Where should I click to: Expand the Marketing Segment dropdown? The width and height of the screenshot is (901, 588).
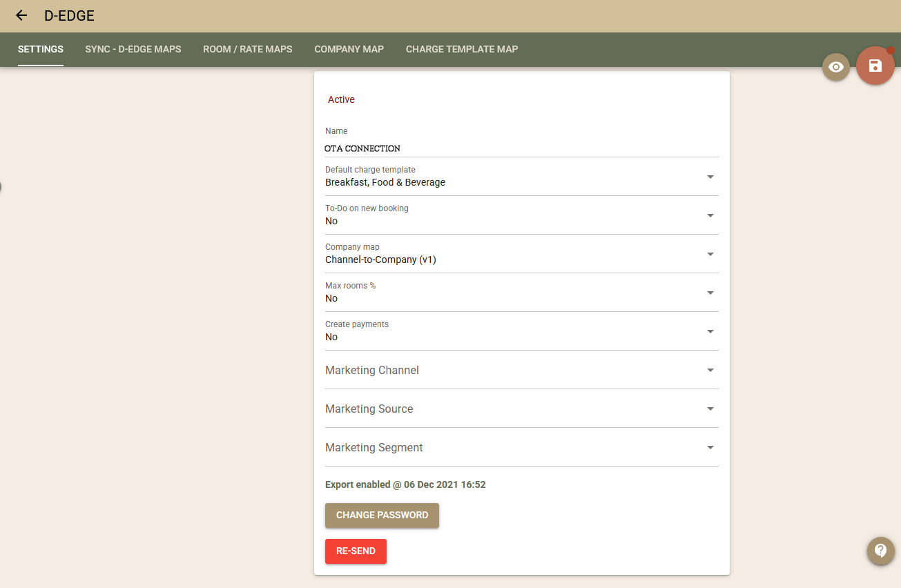tap(521, 447)
